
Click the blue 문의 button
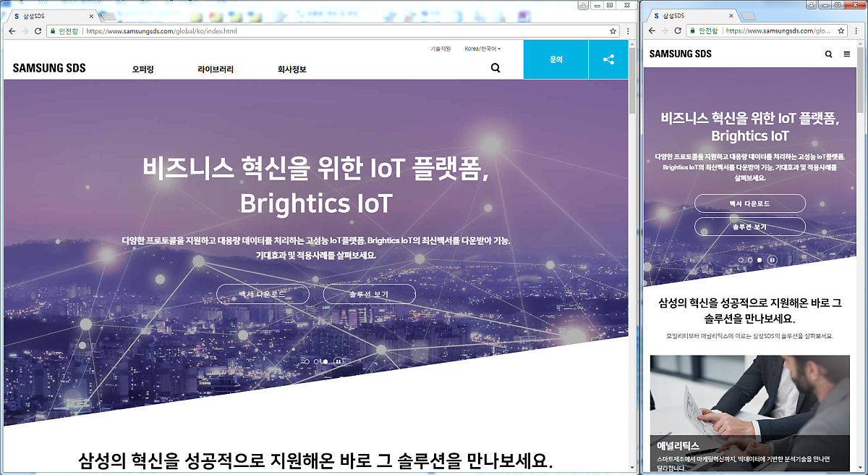(556, 59)
